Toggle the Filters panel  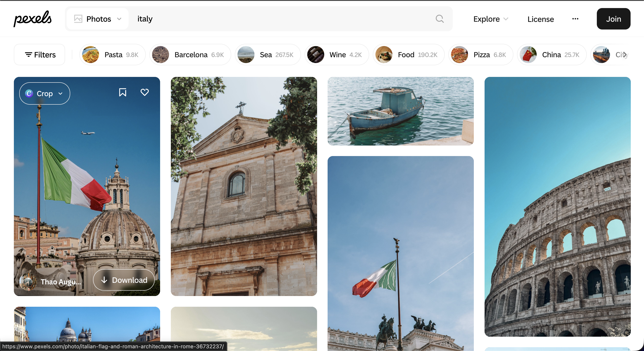(40, 55)
